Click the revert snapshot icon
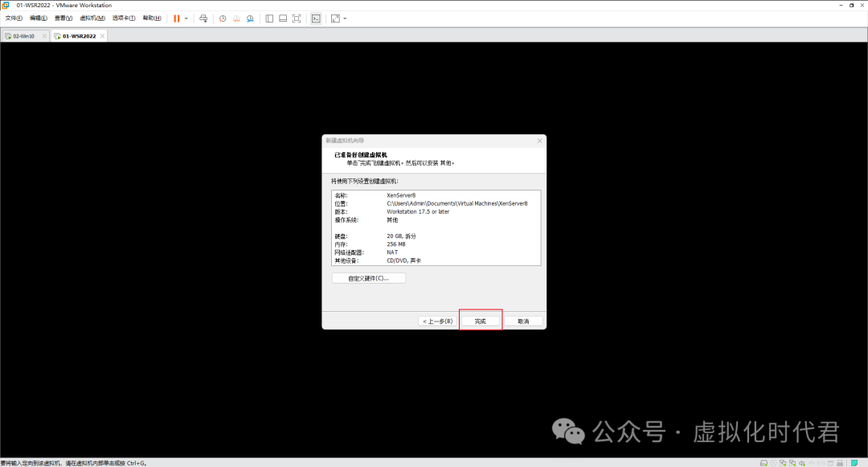 point(236,18)
